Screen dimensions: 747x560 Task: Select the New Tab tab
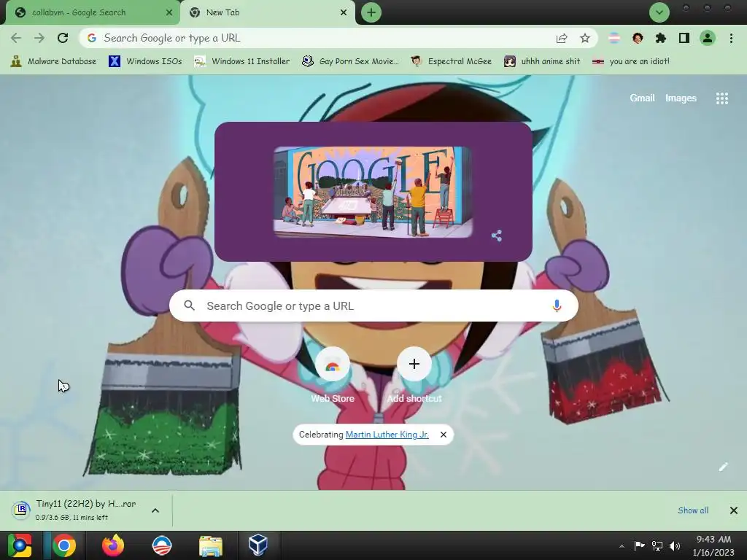pyautogui.click(x=268, y=12)
